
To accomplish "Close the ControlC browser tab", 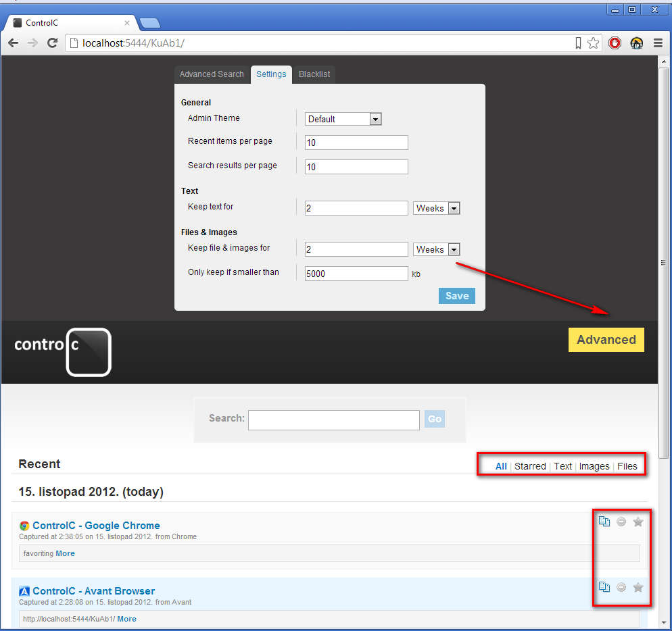I will coord(127,23).
